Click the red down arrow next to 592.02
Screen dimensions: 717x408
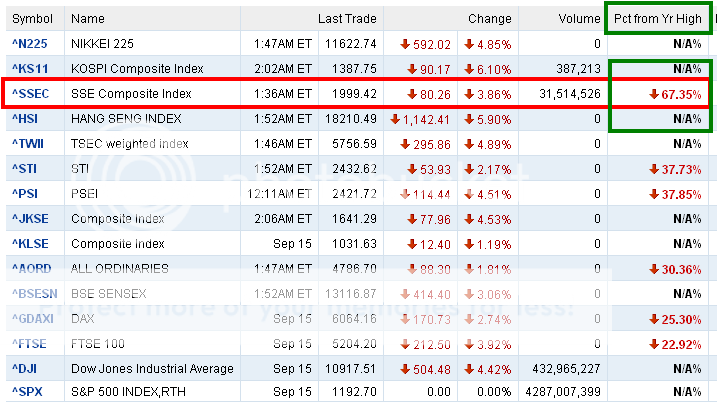click(405, 44)
